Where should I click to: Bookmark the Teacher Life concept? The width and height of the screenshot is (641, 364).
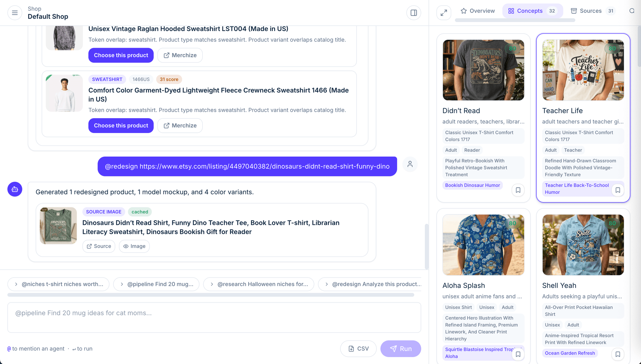(x=617, y=190)
